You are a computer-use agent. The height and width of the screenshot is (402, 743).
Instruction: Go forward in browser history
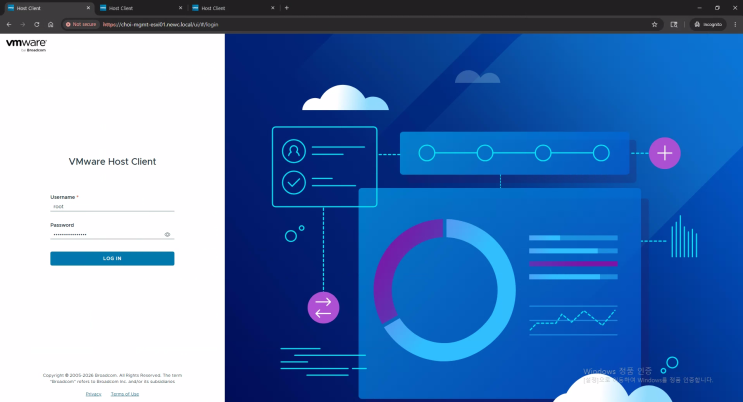click(x=22, y=24)
